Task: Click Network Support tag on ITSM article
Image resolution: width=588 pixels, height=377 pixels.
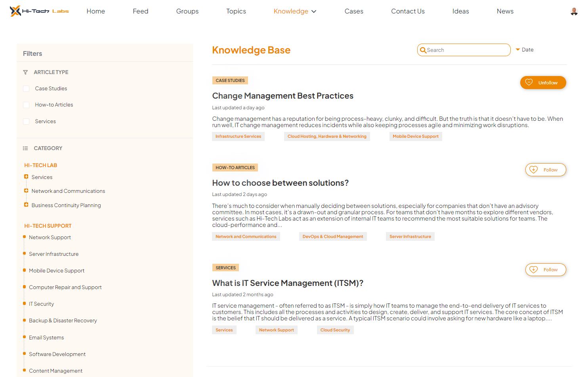Action: 277,330
